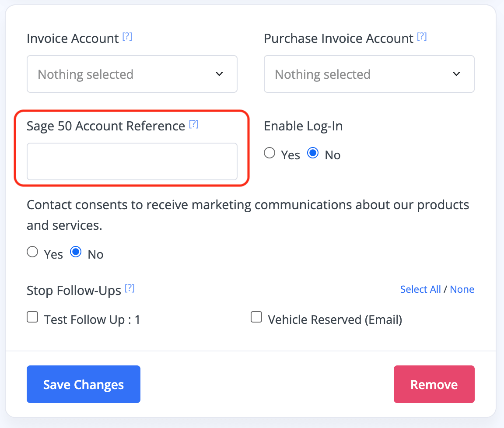
Task: Focus the Sage 50 Account Reference input
Action: pyautogui.click(x=132, y=161)
